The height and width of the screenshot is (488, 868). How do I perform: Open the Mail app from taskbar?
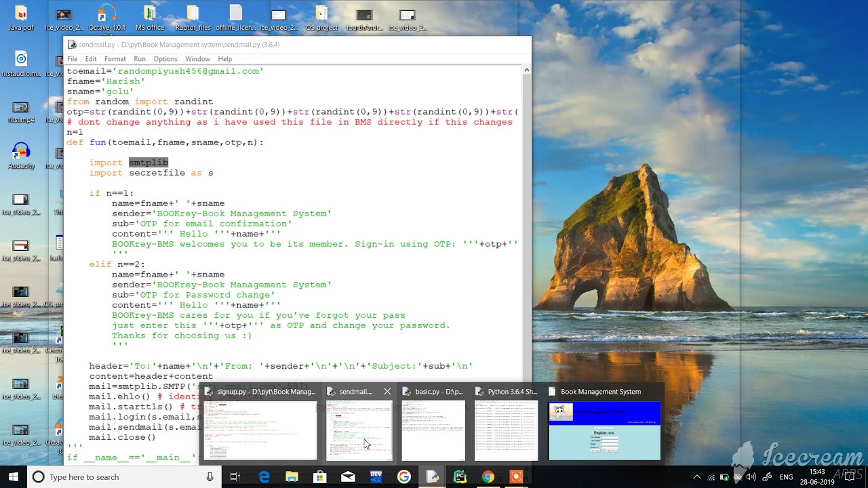click(348, 477)
